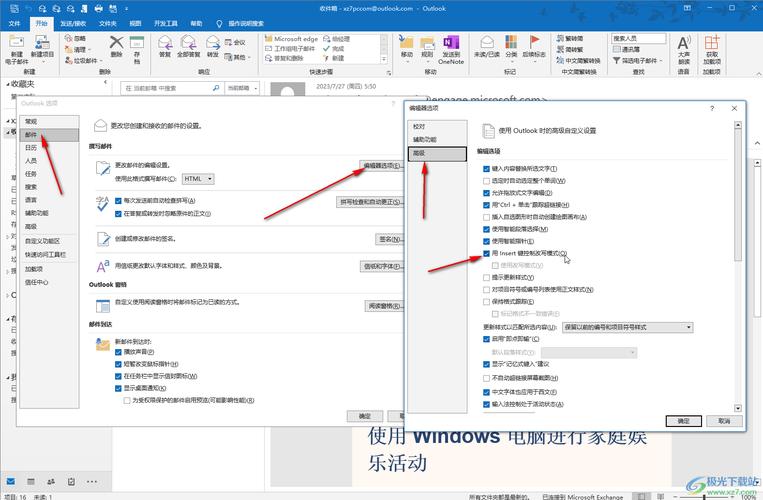Open the More (其他) respond dropdown
Image resolution: width=763 pixels, height=500 pixels.
point(237,57)
